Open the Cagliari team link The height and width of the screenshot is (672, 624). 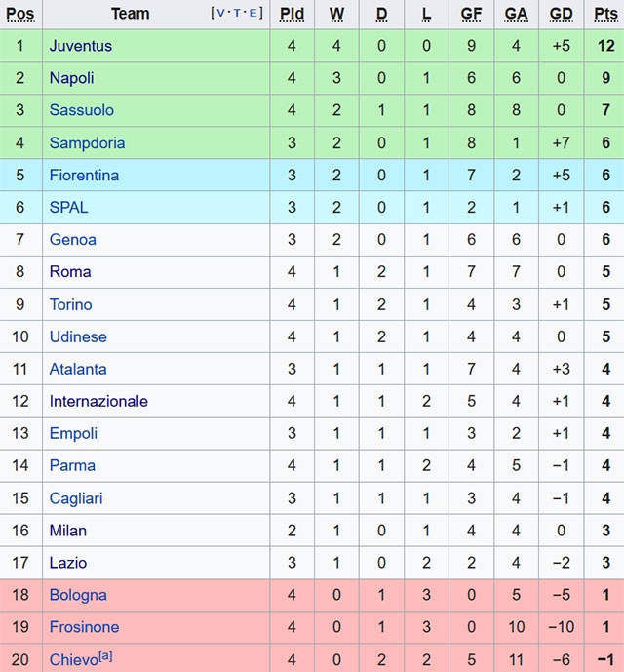point(77,498)
